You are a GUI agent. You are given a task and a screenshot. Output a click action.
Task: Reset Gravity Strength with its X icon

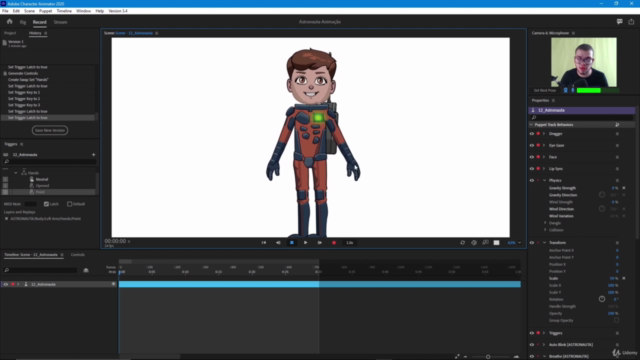point(624,188)
